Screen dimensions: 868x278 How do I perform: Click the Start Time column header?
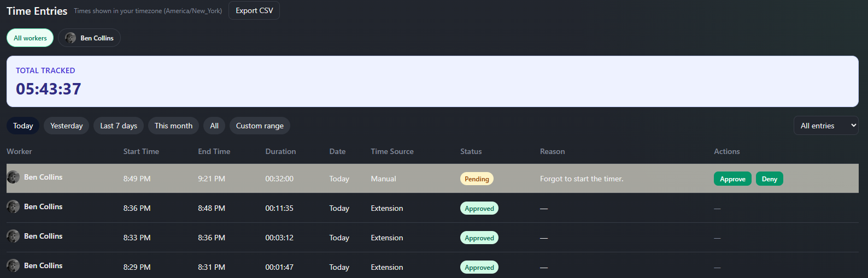pos(141,151)
